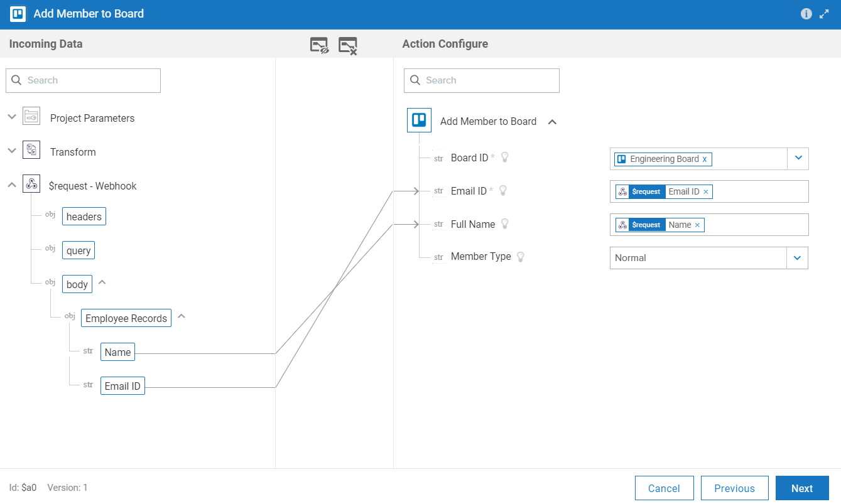The image size is (841, 504).
Task: Click the Add Member to Board section title
Action: [488, 121]
